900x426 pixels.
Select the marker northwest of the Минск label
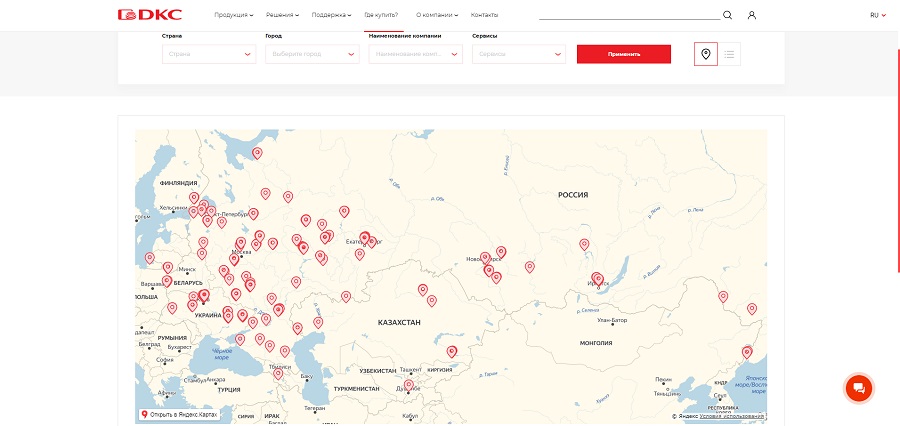(168, 268)
